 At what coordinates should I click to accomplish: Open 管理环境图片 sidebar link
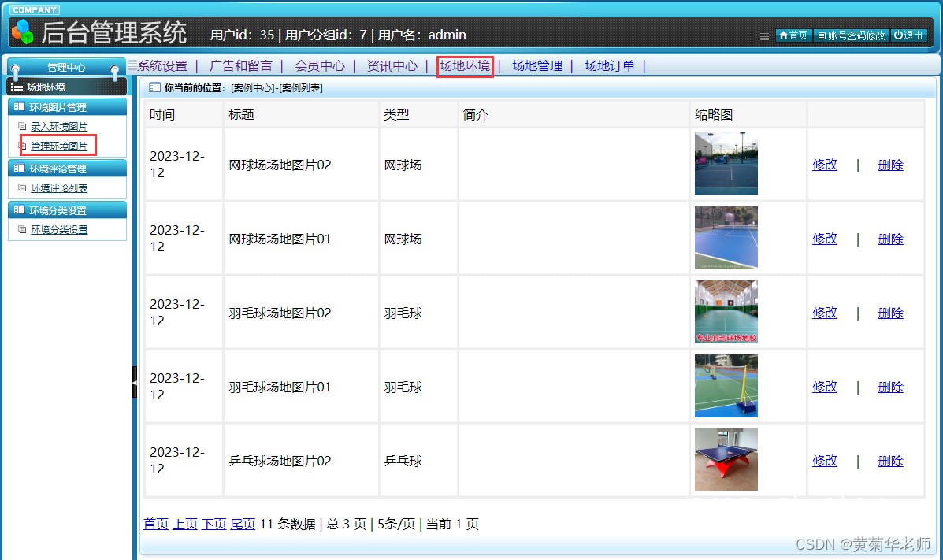(x=59, y=146)
